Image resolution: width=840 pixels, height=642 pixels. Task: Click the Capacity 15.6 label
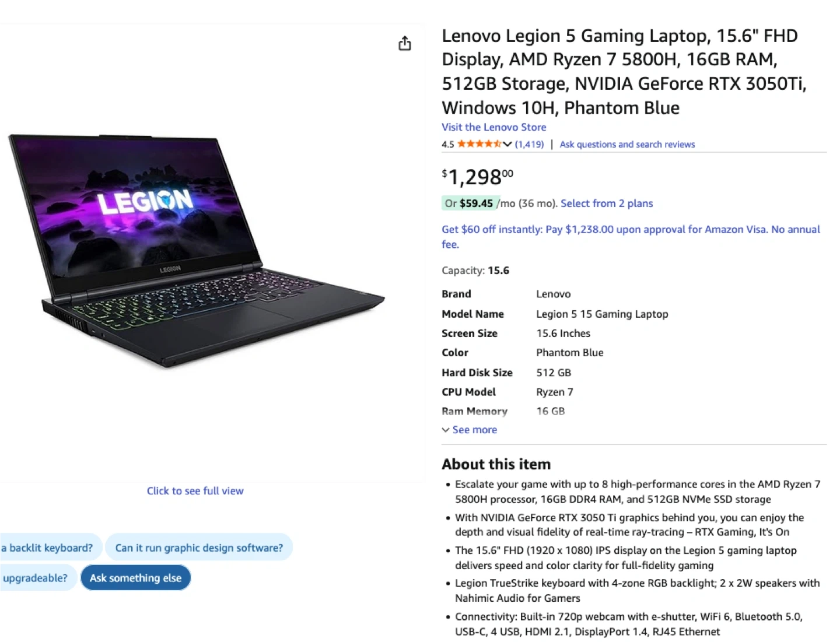click(475, 271)
